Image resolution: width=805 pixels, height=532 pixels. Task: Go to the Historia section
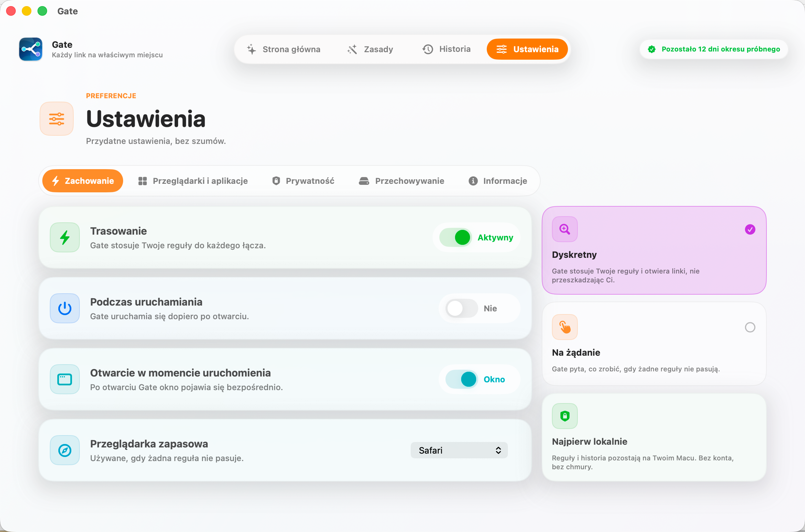447,49
